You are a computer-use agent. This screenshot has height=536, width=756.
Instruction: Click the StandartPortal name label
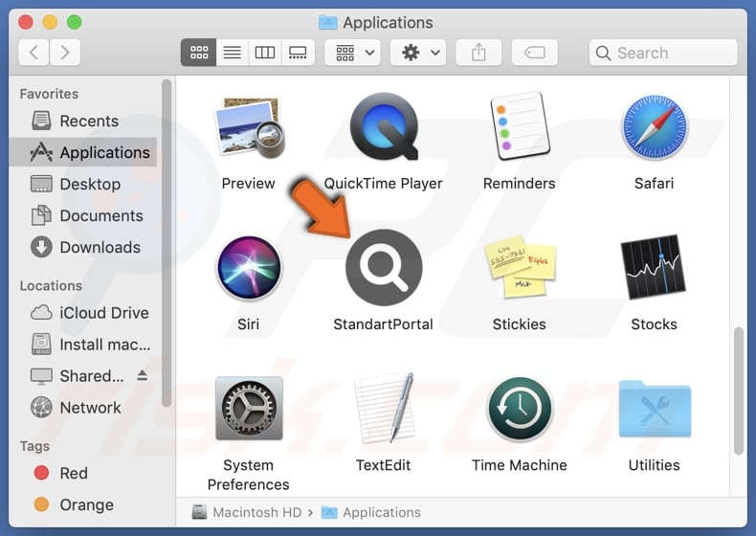(384, 324)
